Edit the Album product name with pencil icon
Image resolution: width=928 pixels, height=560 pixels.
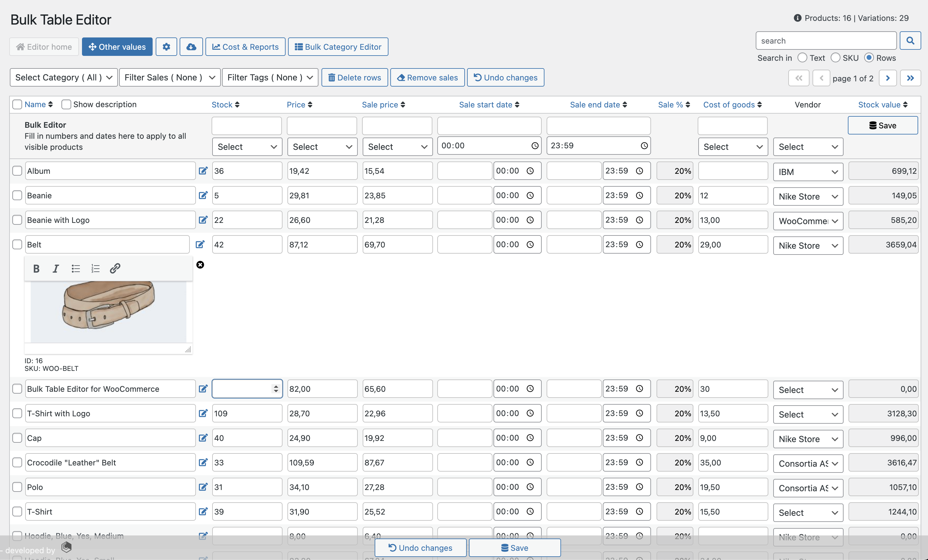tap(203, 171)
